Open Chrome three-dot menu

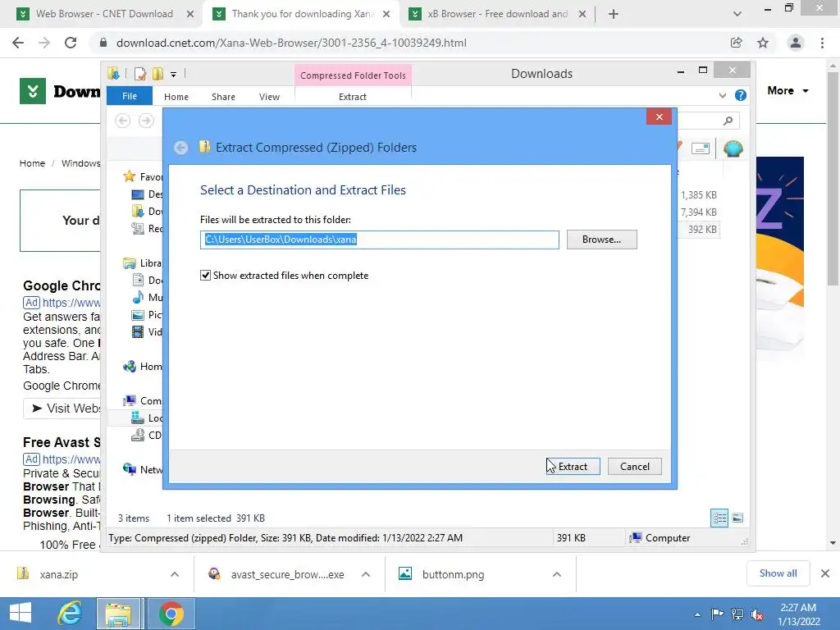coord(822,43)
